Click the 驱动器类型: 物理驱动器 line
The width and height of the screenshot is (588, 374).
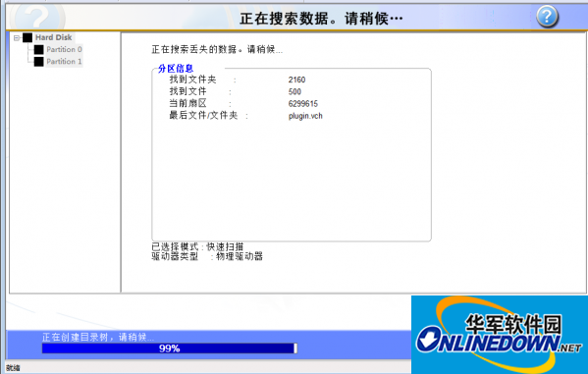tap(207, 256)
